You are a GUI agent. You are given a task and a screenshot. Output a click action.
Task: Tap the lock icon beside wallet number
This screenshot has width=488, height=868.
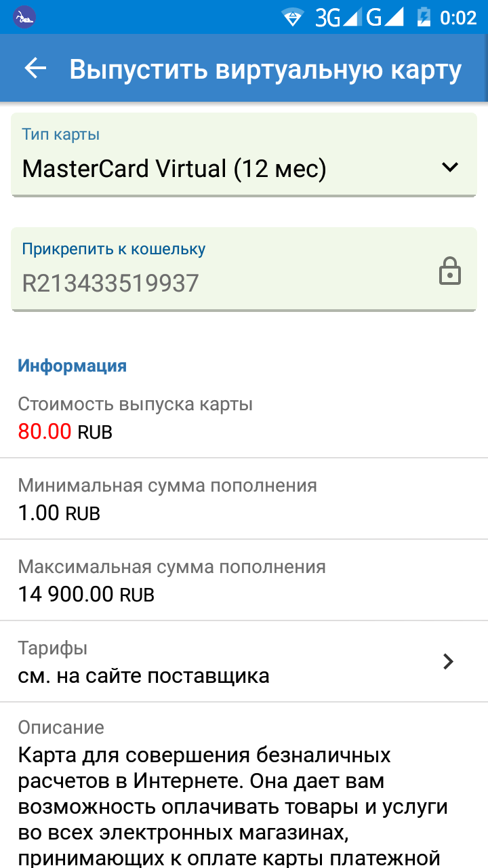coord(450,273)
